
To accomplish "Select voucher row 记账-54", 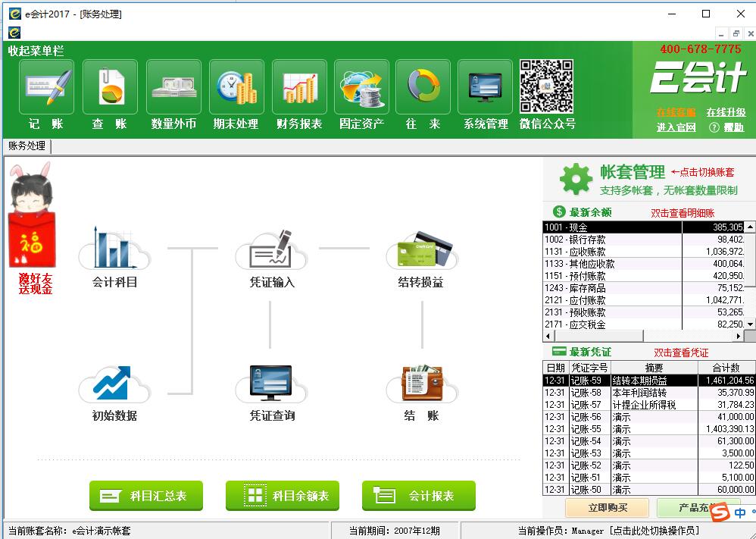I will pos(649,441).
